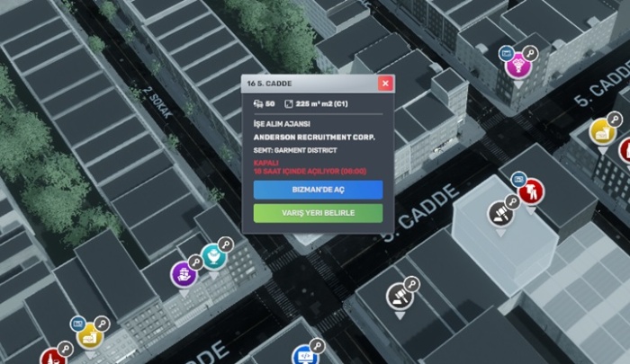Click the gavel marker beside the highlighted building
630x364 pixels.
[499, 215]
